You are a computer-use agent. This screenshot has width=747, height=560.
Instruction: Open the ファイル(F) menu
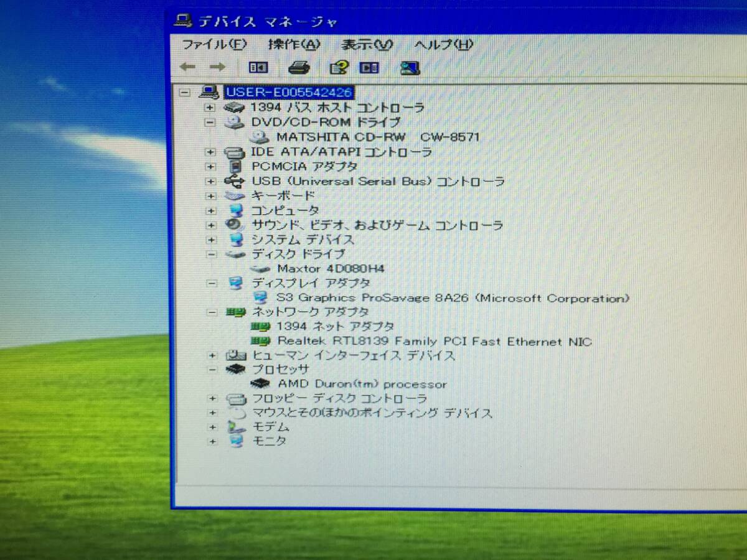tap(214, 44)
